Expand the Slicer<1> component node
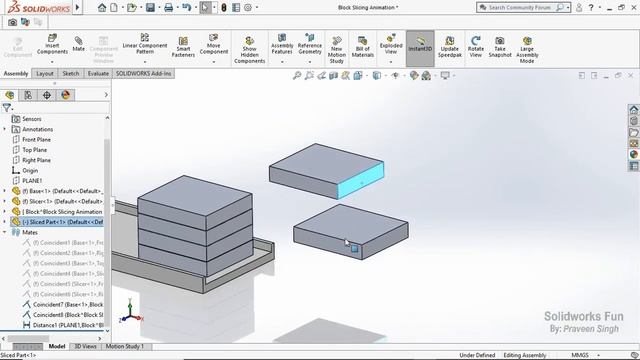Screen dimensions: 640x360 [4, 201]
